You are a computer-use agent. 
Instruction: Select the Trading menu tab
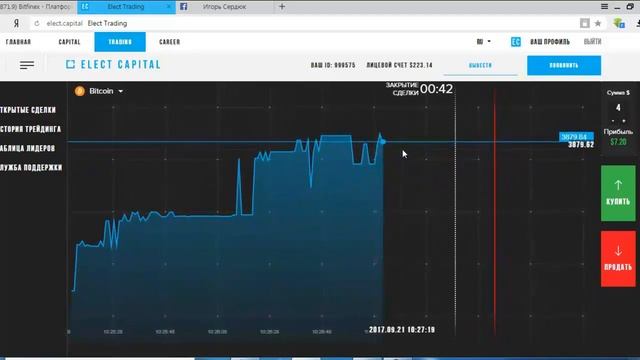(x=120, y=42)
